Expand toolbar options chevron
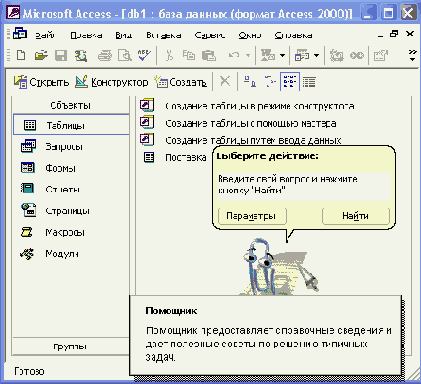The width and height of the screenshot is (421, 384). [412, 55]
